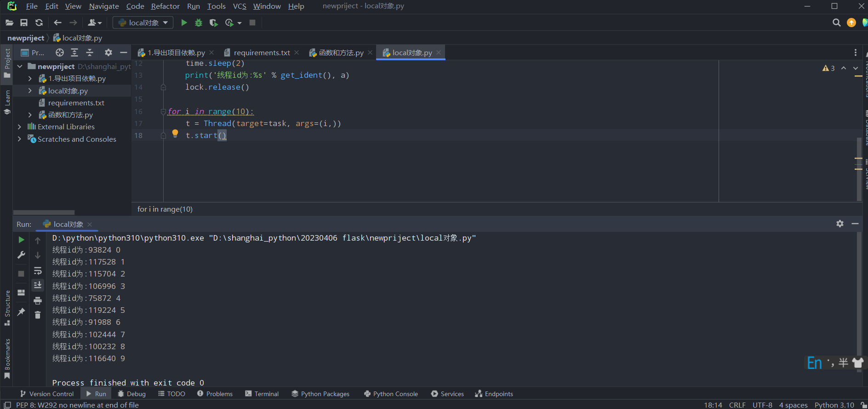Expand Scratches and Consoles
The width and height of the screenshot is (868, 409).
click(x=19, y=139)
